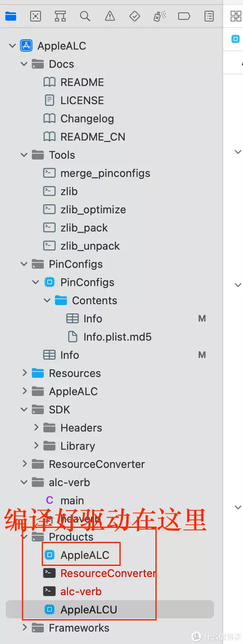Open Info.plist.md5 file

click(x=117, y=337)
